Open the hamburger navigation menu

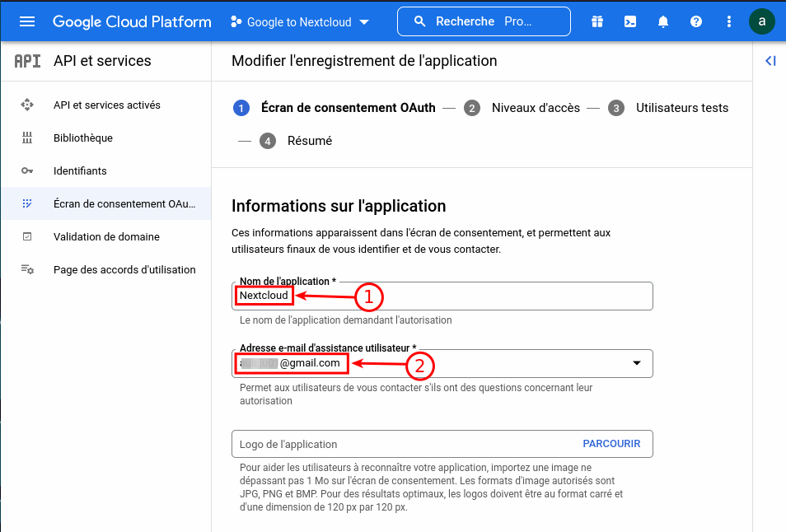27,21
